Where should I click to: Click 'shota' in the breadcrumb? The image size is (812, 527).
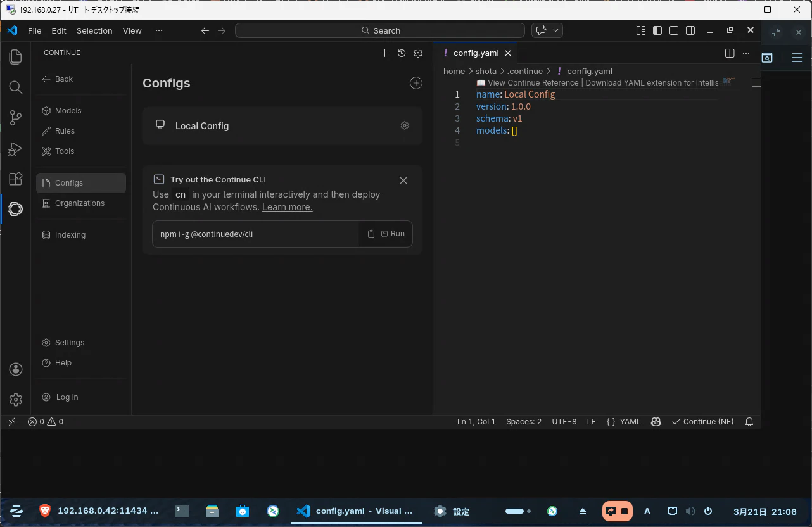click(x=486, y=72)
